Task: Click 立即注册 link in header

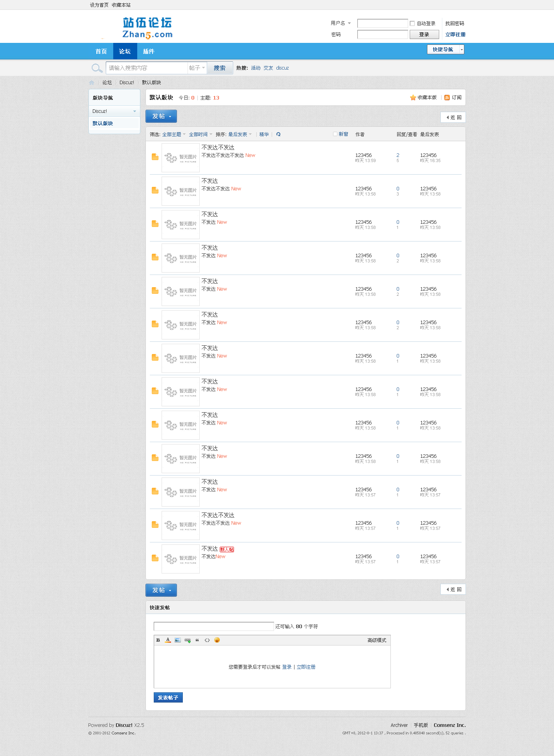Action: pos(455,35)
